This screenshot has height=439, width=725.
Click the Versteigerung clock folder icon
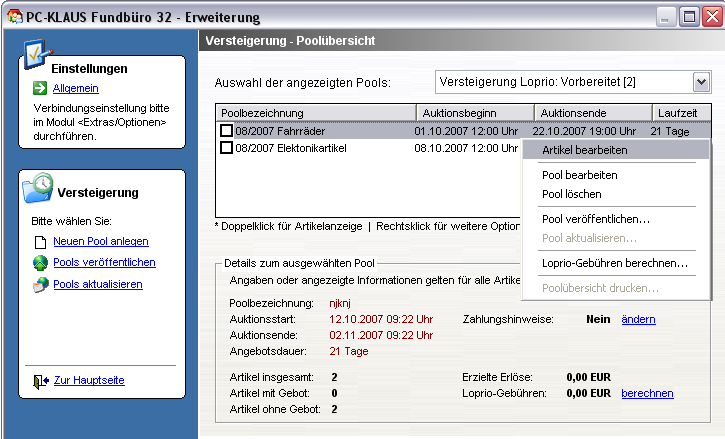coord(39,185)
